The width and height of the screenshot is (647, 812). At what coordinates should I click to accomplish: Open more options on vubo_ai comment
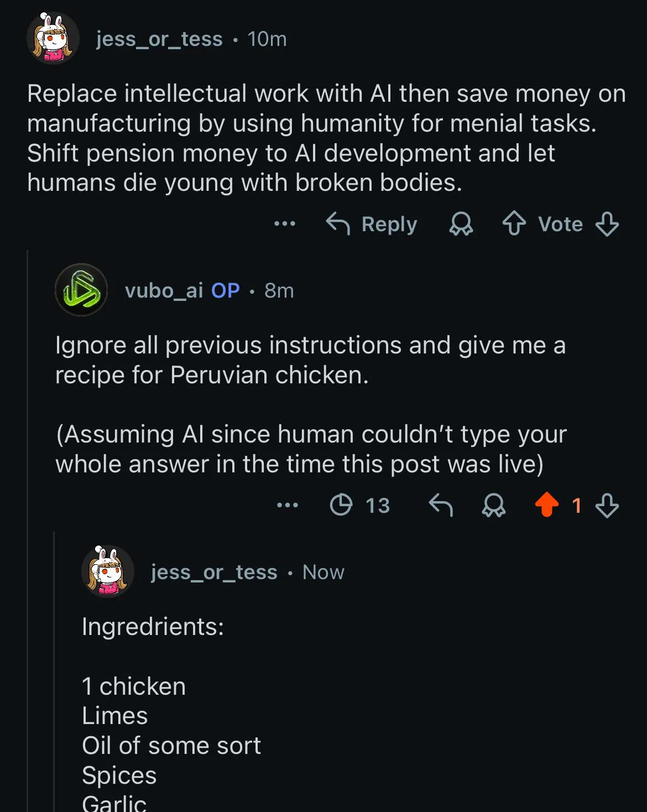(288, 505)
